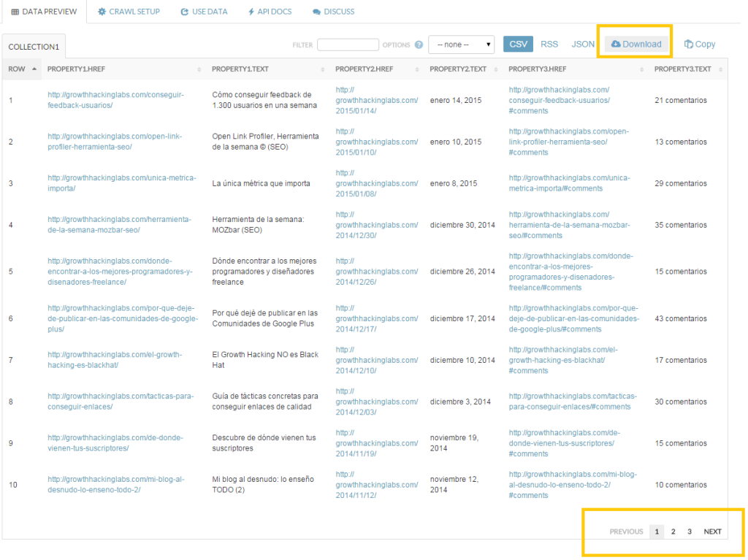Sort by PROPERTY1.TEXT column

click(267, 69)
